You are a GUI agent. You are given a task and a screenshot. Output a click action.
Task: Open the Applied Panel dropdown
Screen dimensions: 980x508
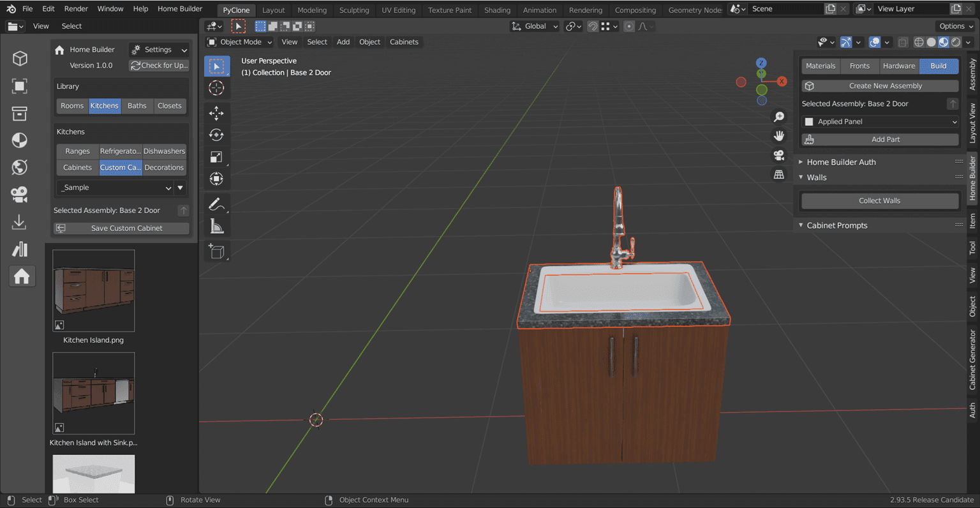coord(880,121)
